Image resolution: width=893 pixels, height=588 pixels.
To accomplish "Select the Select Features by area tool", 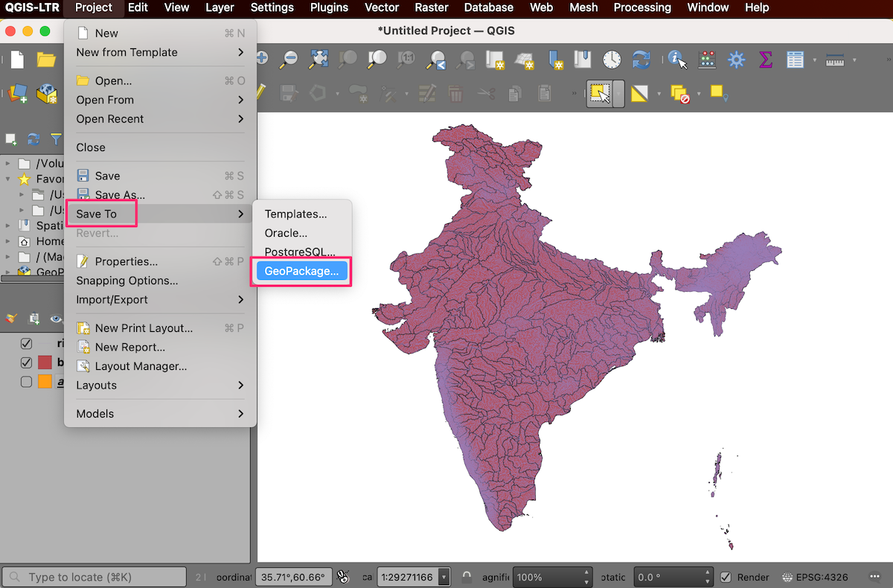I will coord(599,94).
